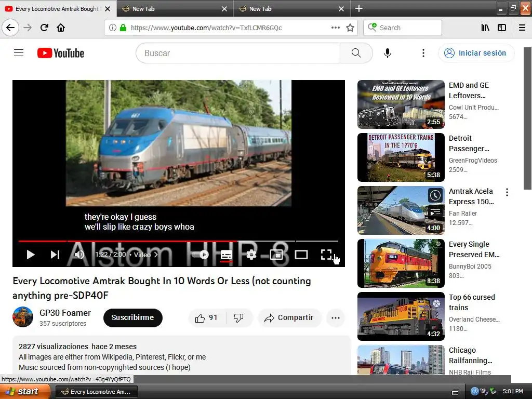The width and height of the screenshot is (532, 399).
Task: Reload the current page
Action: pos(44,28)
